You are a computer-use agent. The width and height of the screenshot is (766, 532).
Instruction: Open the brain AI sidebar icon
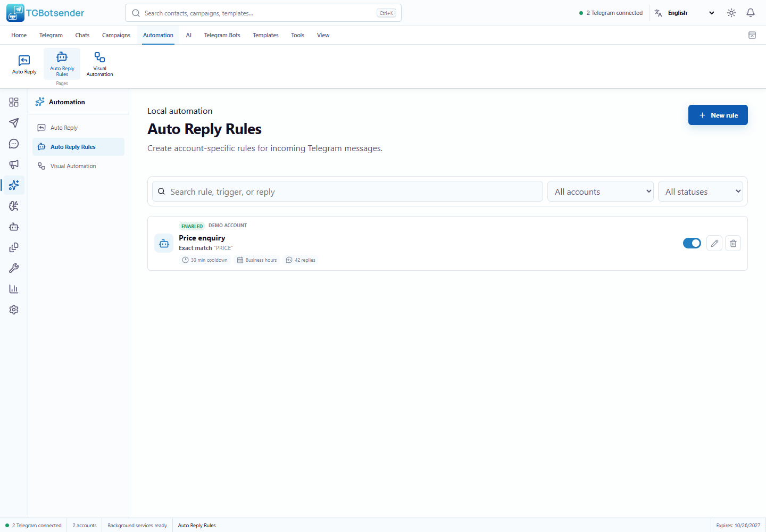coord(14,206)
